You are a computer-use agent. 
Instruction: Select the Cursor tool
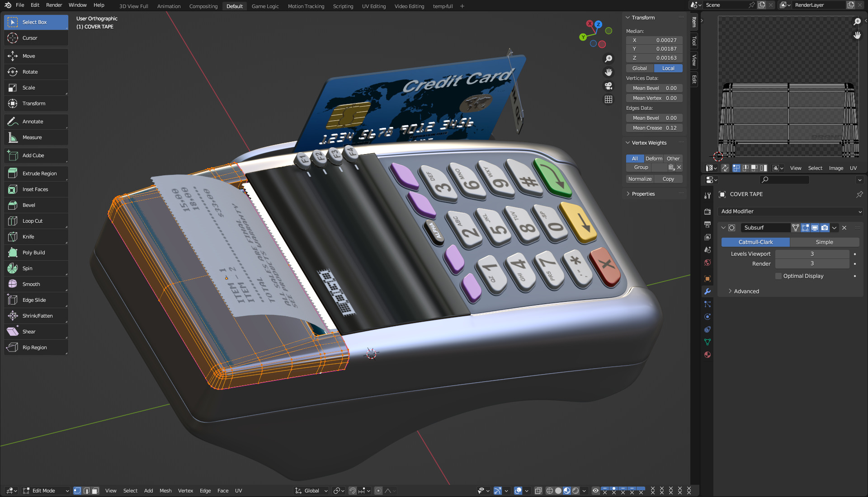click(36, 38)
